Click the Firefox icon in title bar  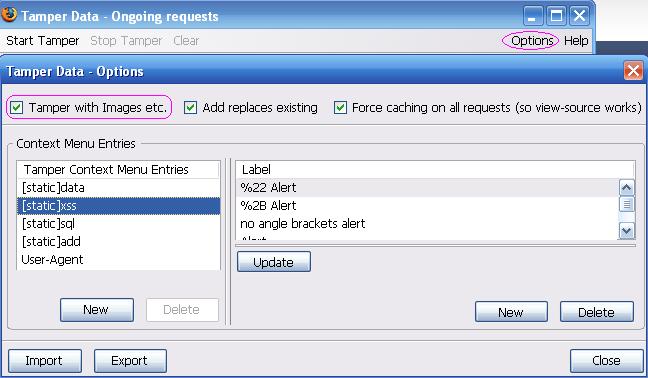(9, 14)
